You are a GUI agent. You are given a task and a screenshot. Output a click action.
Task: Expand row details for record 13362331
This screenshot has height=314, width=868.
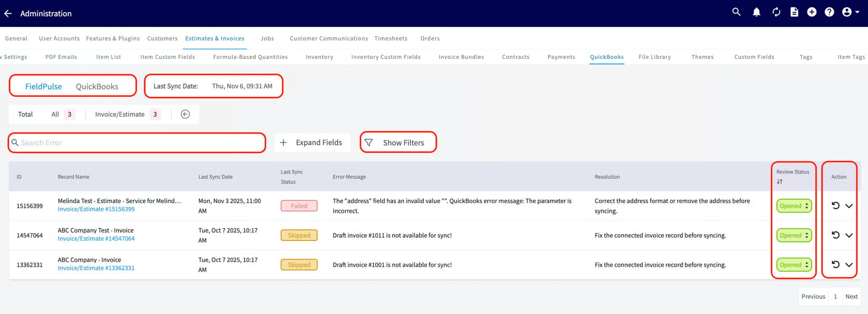point(849,265)
